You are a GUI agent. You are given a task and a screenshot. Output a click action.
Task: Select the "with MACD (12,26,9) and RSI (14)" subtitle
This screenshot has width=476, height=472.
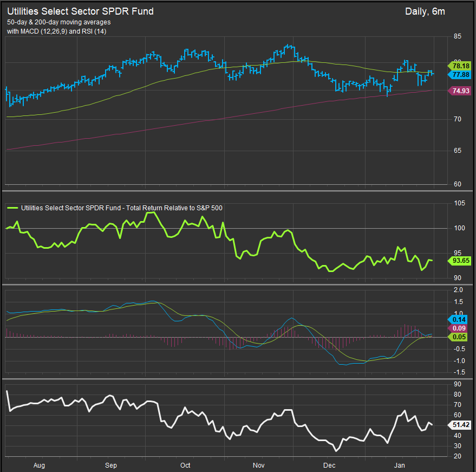pos(57,31)
